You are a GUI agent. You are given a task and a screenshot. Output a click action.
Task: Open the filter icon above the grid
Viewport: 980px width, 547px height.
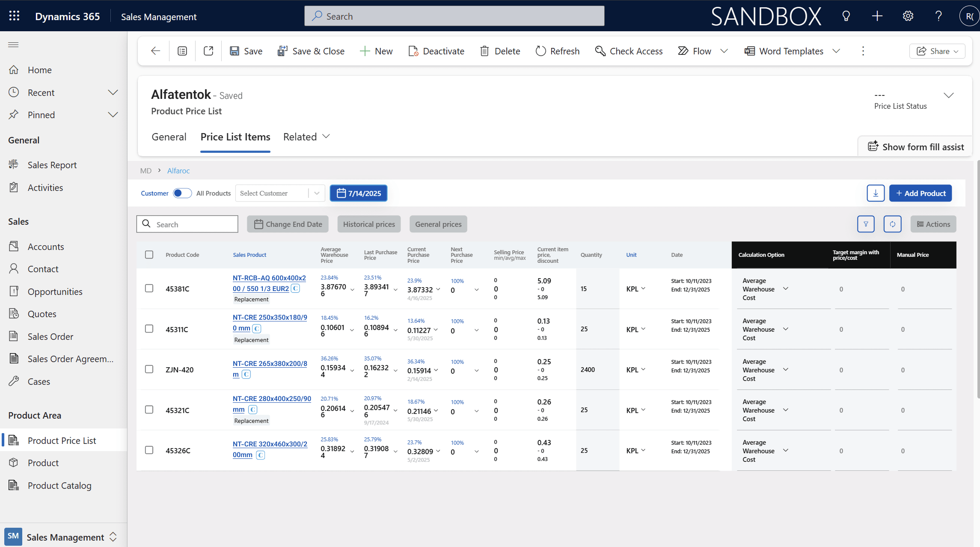pos(866,224)
